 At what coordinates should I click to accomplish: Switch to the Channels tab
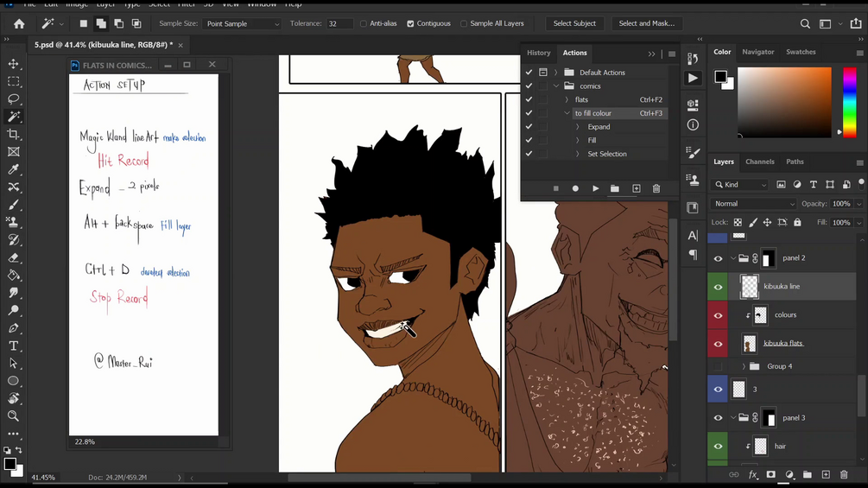[x=759, y=162]
